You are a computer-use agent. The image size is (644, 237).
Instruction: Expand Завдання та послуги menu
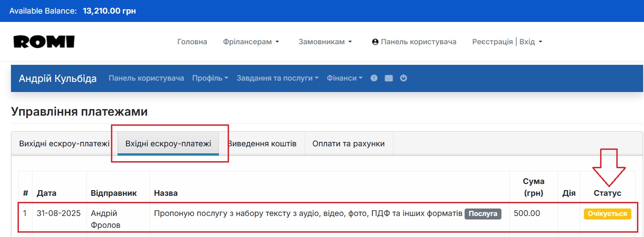(x=278, y=78)
